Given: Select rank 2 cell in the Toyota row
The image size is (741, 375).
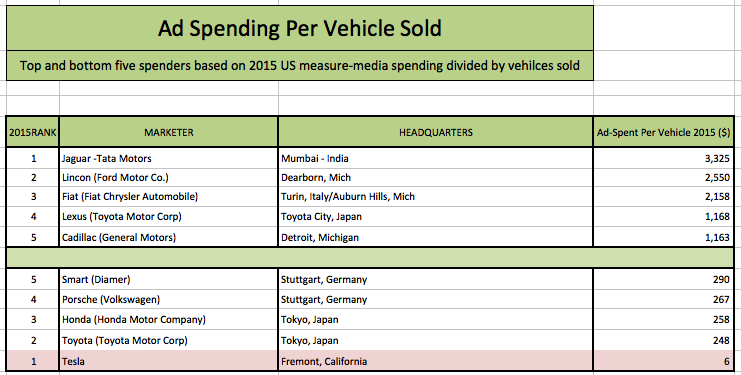Looking at the screenshot, I should tap(33, 340).
